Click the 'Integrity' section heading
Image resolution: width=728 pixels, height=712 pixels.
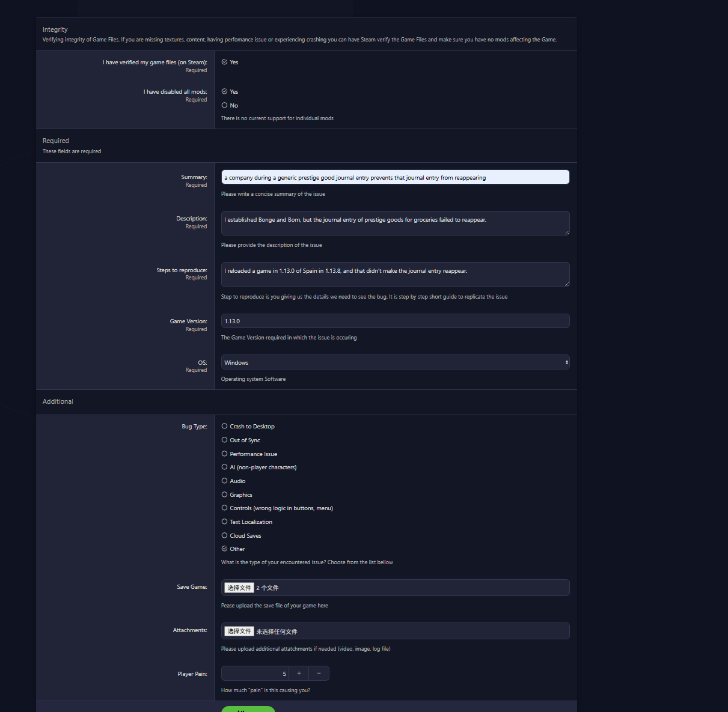tap(55, 29)
